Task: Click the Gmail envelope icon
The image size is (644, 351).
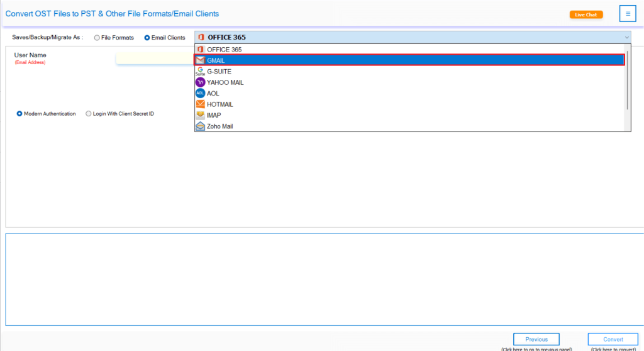Action: point(200,60)
